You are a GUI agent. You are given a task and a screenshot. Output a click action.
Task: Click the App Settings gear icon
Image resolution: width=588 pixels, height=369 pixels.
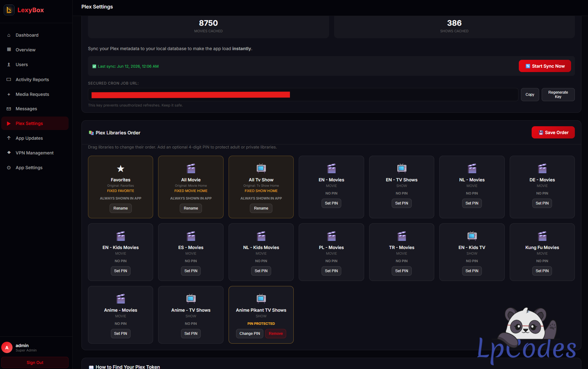pyautogui.click(x=9, y=168)
